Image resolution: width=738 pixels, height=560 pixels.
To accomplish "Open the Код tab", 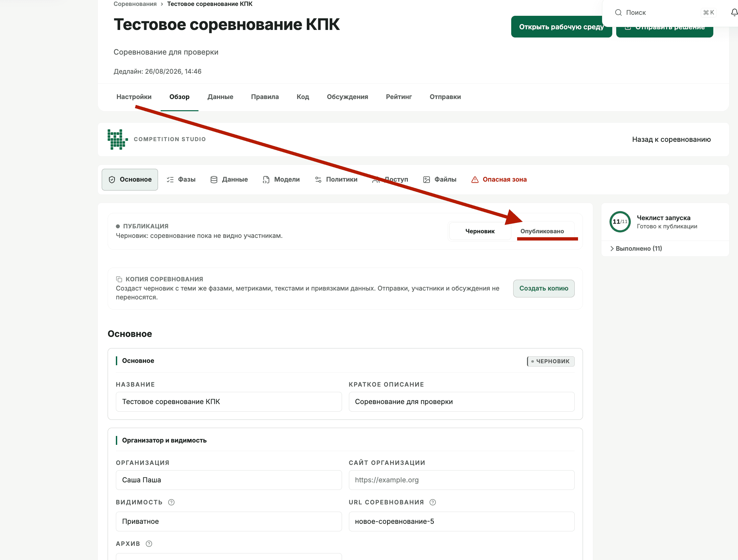I will 303,97.
